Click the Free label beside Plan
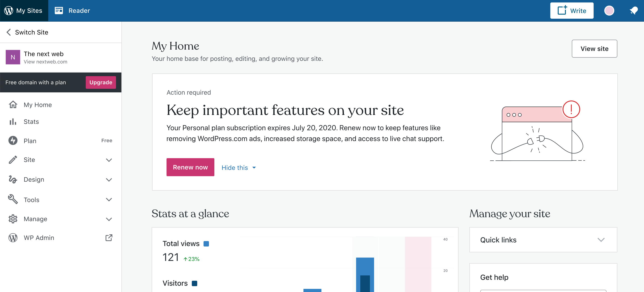Screen dimensions: 644x292 pyautogui.click(x=107, y=141)
